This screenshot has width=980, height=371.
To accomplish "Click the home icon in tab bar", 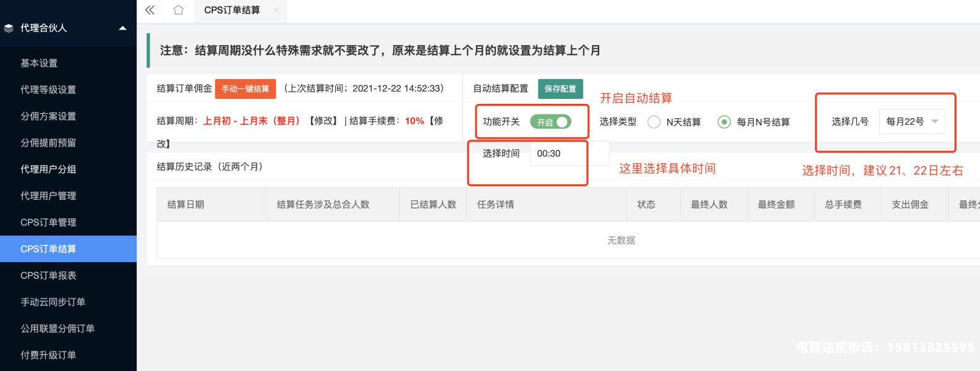I will point(179,10).
